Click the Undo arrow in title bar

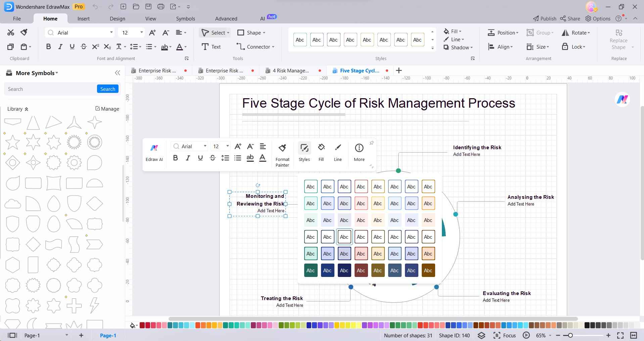pos(95,6)
